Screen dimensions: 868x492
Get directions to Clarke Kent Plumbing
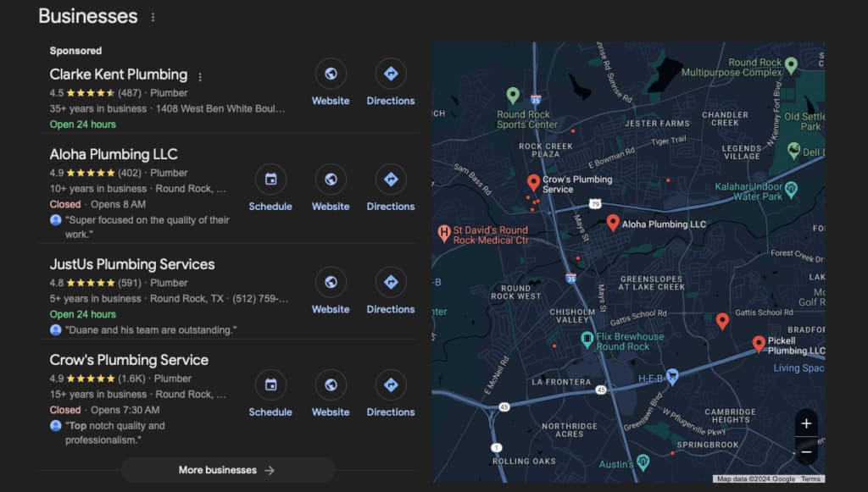[x=391, y=75]
